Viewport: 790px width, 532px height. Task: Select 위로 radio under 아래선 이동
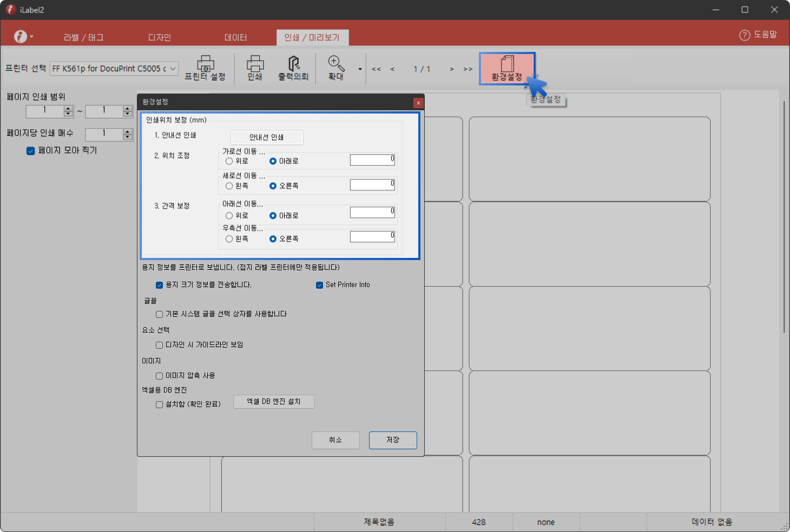tap(229, 216)
